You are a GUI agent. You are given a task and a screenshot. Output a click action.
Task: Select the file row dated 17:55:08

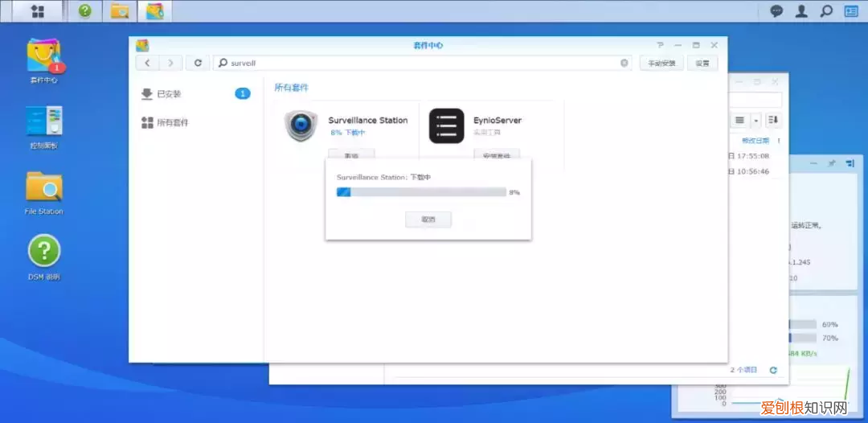click(748, 155)
